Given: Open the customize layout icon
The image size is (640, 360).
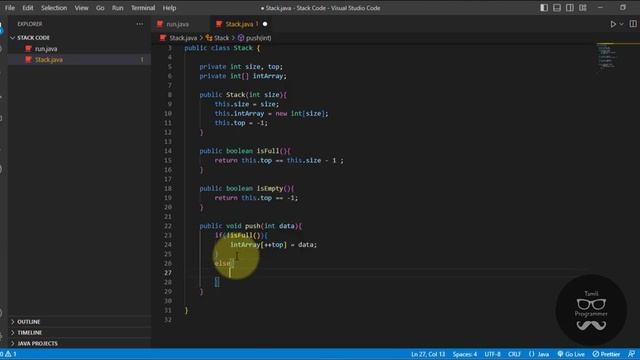Looking at the screenshot, I should [x=583, y=8].
